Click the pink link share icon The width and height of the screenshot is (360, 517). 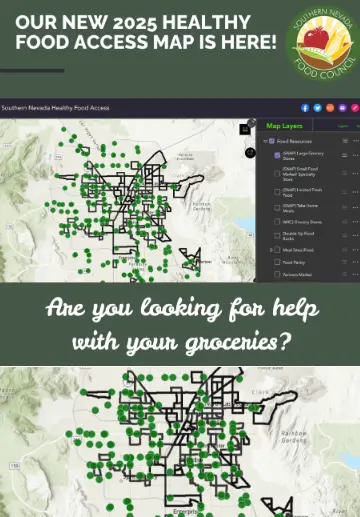coord(355,108)
